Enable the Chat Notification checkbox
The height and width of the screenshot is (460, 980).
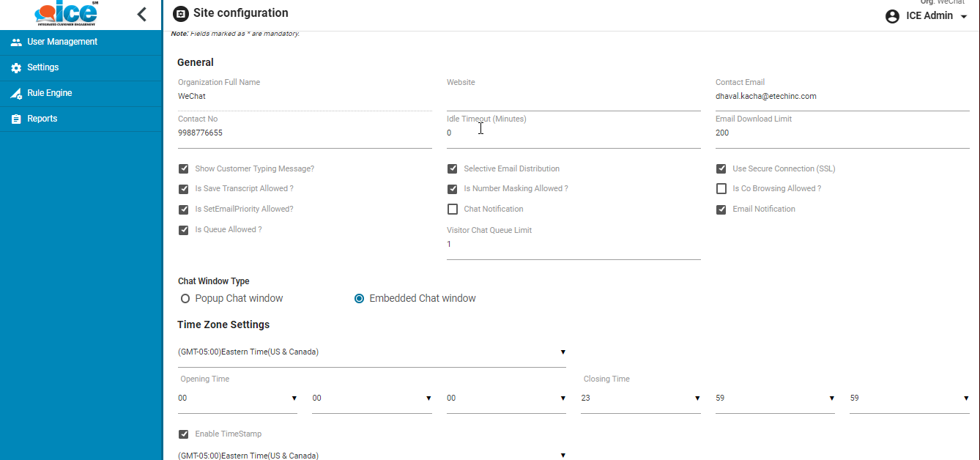(453, 209)
